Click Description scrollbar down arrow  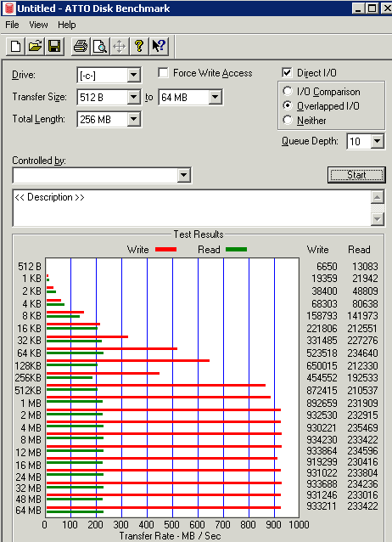377,219
